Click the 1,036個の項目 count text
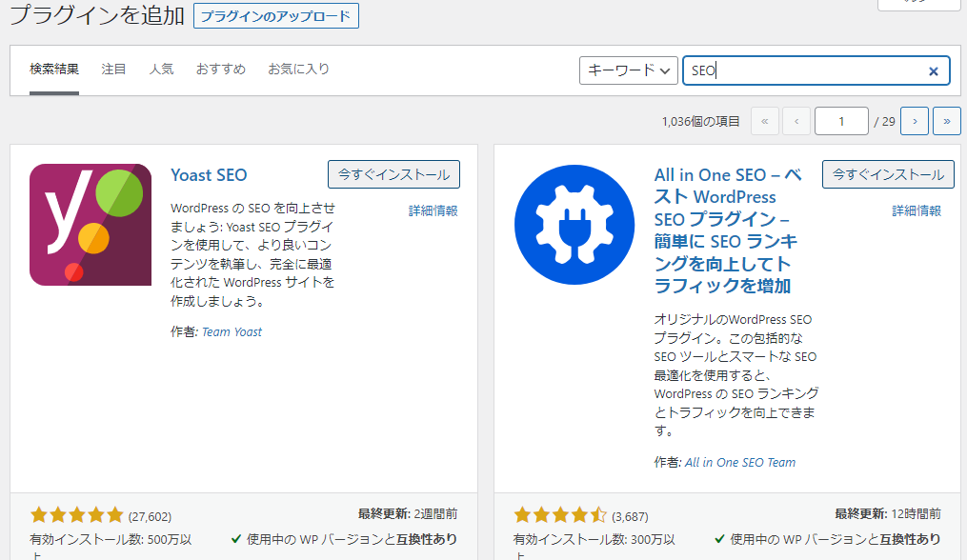Viewport: 967px width, 560px height. [x=700, y=122]
